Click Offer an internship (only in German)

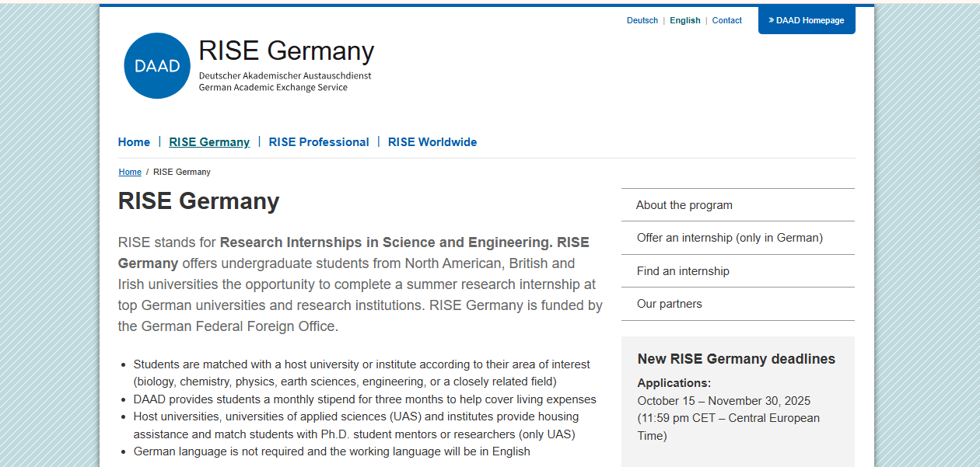tap(730, 237)
